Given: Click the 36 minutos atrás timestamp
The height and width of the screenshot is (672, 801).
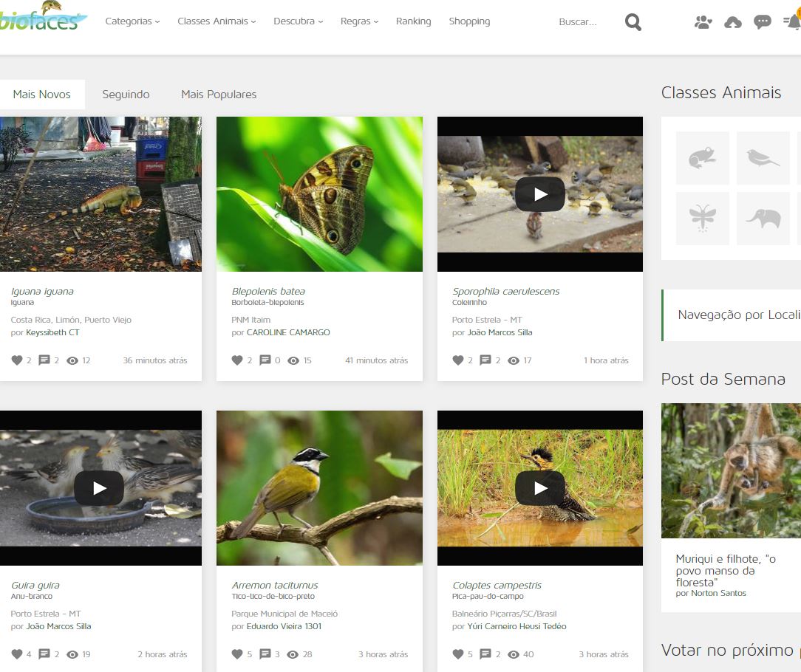Looking at the screenshot, I should pos(154,360).
